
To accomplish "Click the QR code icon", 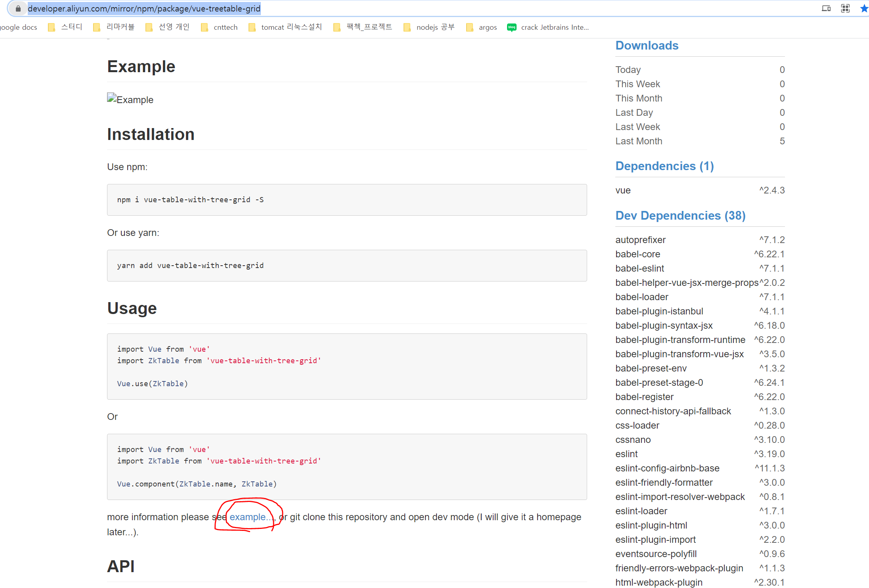I will tap(845, 8).
